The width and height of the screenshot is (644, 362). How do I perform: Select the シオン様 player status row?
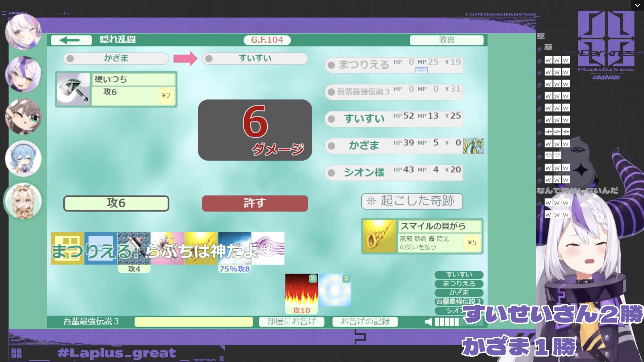pos(394,173)
